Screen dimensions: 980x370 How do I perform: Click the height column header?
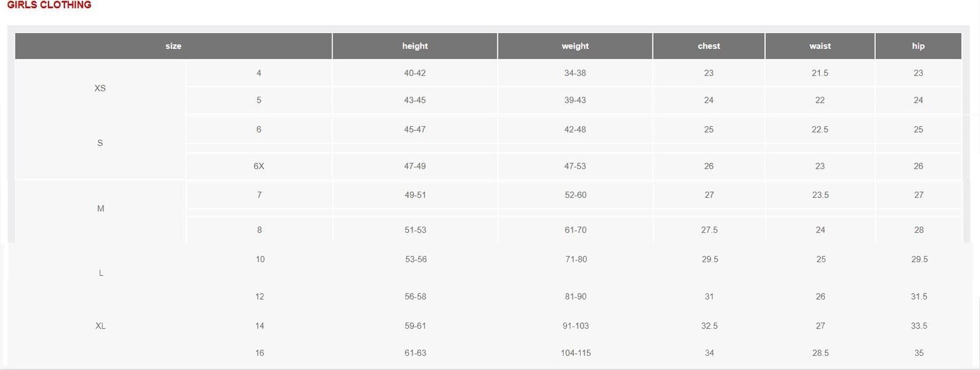tap(415, 46)
